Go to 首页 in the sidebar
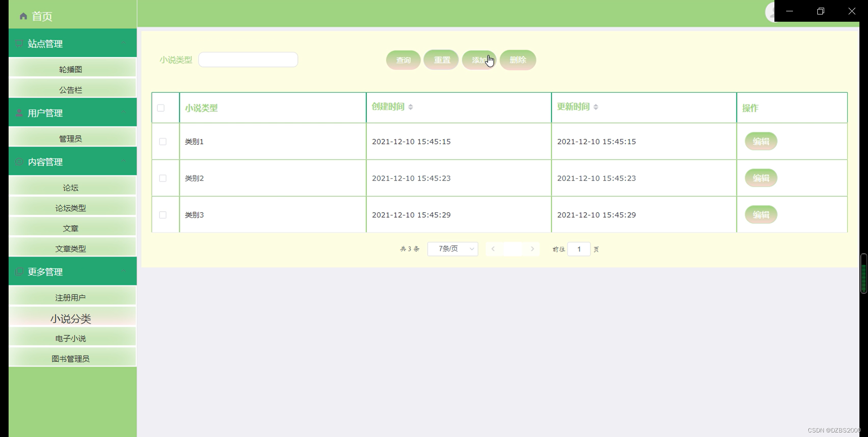 tap(42, 16)
